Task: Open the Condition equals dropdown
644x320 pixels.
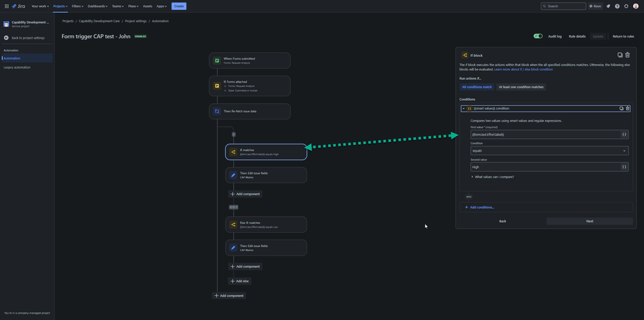Action: 549,151
